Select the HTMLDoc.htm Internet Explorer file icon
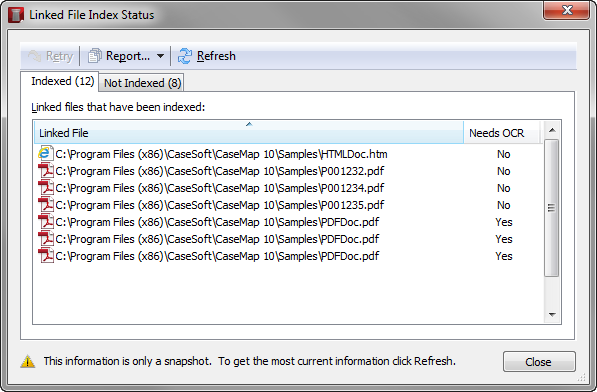This screenshot has height=392, width=597. (45, 153)
